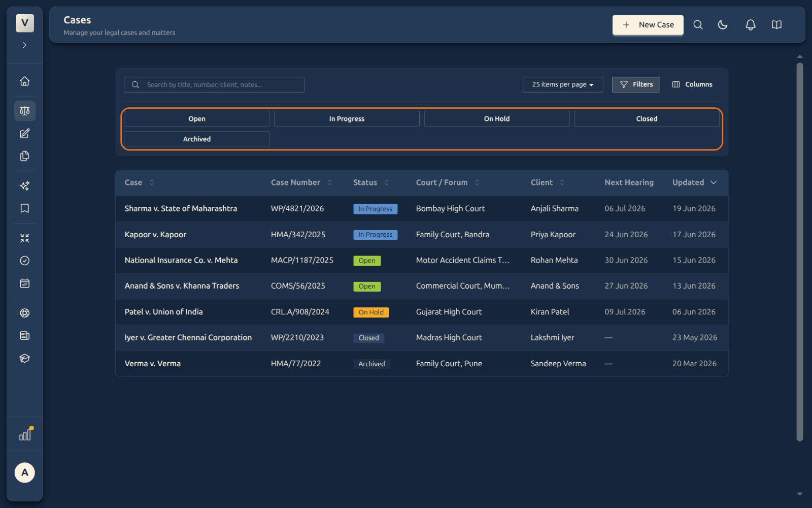Open the lifebuoy support sidebar icon
Screen dimensions: 812x508
click(x=24, y=313)
